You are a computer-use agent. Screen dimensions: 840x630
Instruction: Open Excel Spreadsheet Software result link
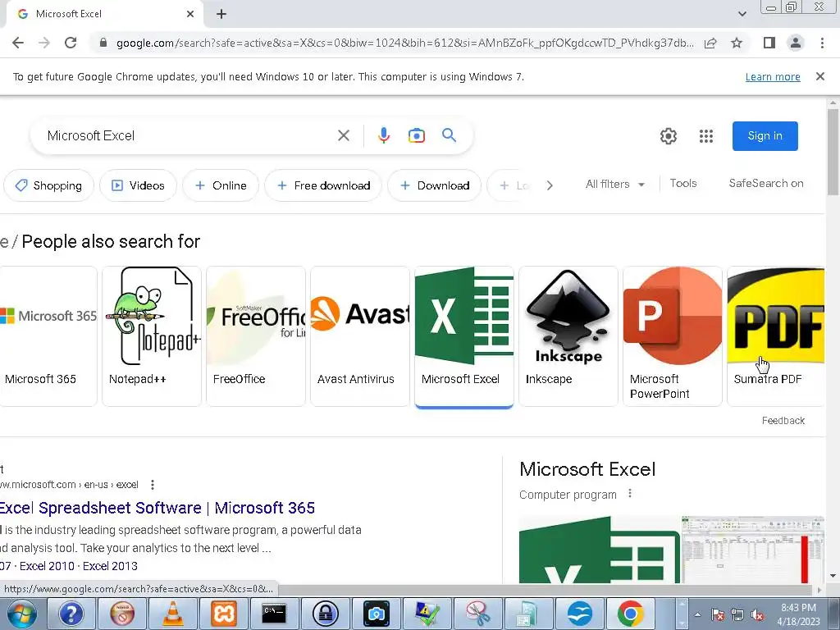click(157, 507)
